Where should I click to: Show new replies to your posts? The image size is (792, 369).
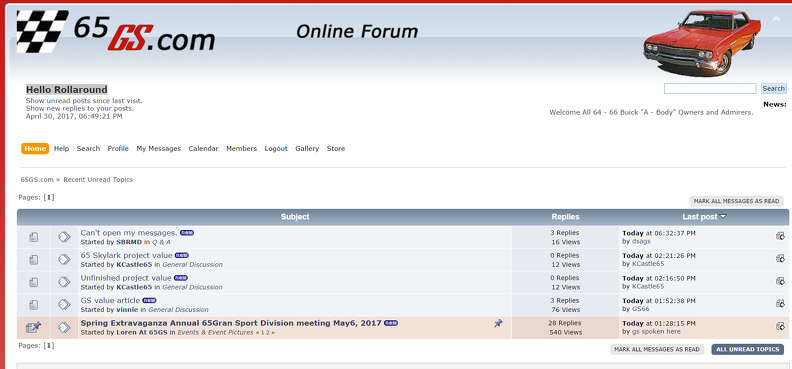point(80,108)
